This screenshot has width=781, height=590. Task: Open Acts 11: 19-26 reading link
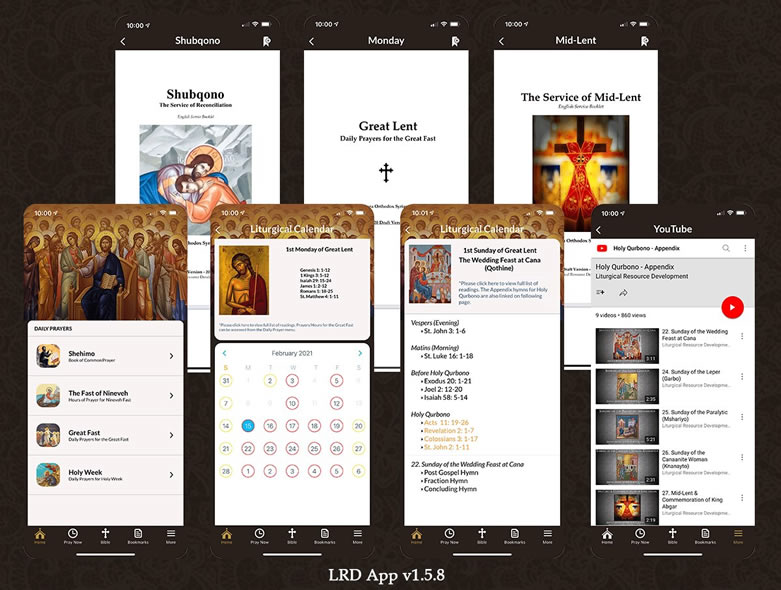446,422
